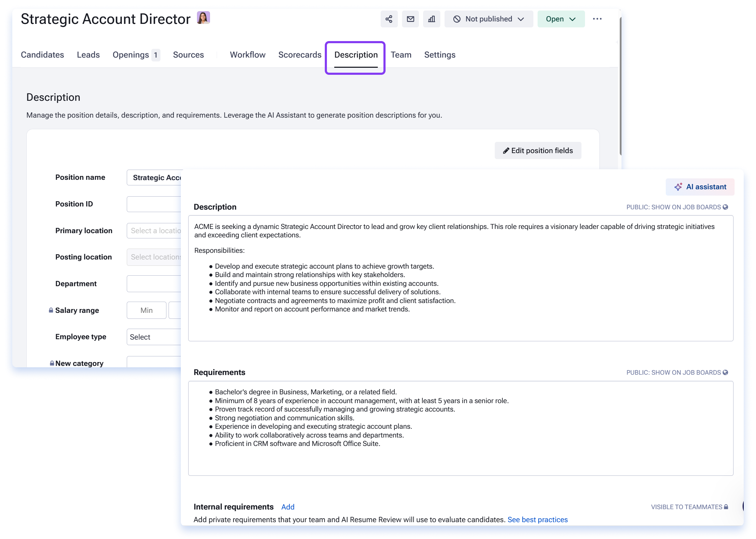The width and height of the screenshot is (756, 539).
Task: Click the Position name input field
Action: click(154, 178)
